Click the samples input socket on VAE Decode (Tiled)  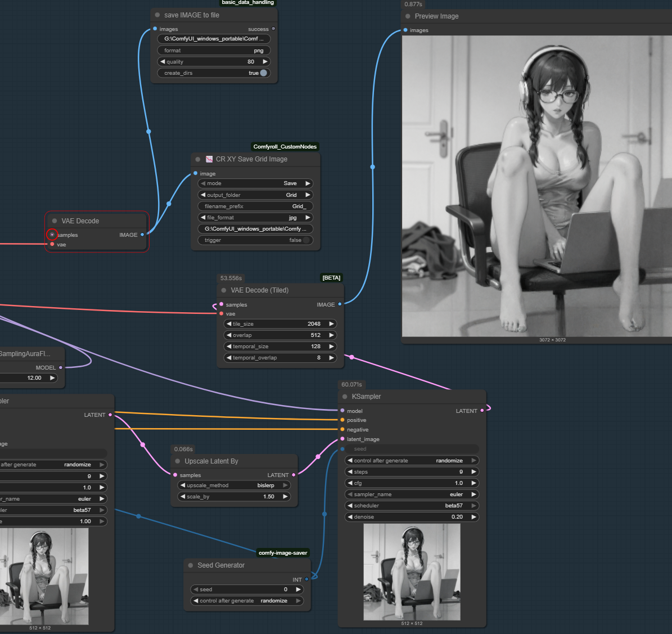[222, 304]
